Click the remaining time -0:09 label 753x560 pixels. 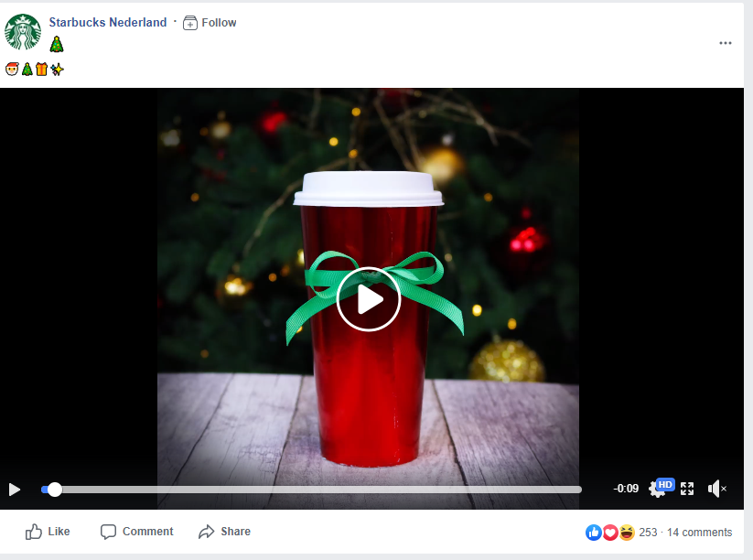pos(626,489)
